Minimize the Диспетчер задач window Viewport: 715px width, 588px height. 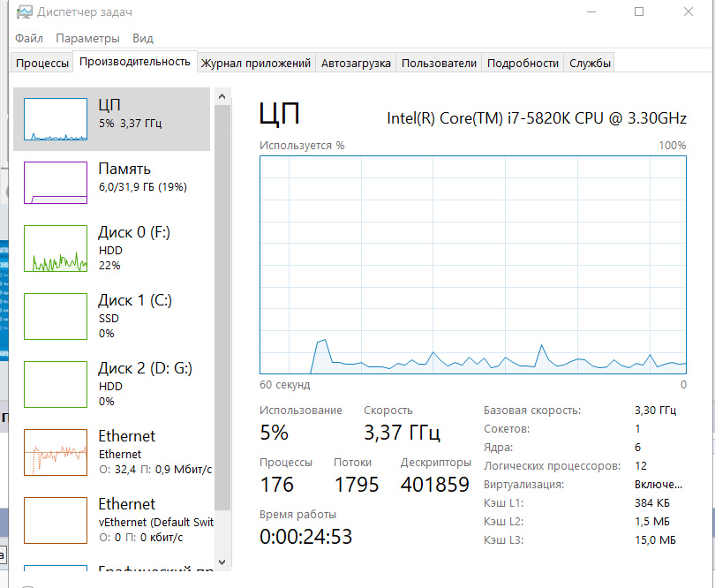[x=591, y=11]
